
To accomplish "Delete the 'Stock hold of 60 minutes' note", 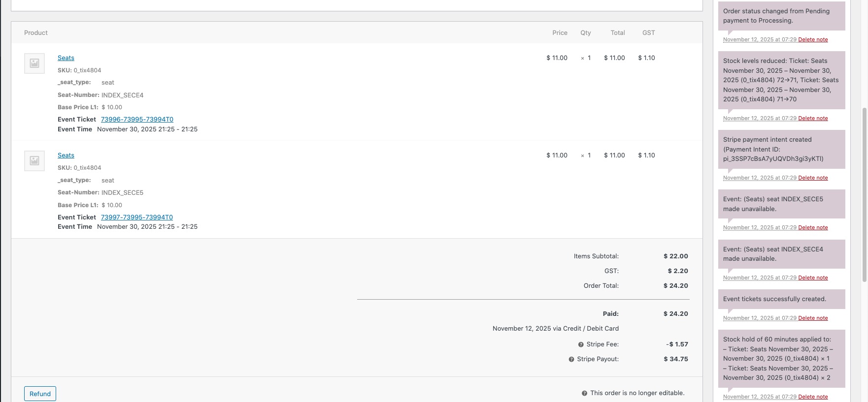I will point(813,397).
